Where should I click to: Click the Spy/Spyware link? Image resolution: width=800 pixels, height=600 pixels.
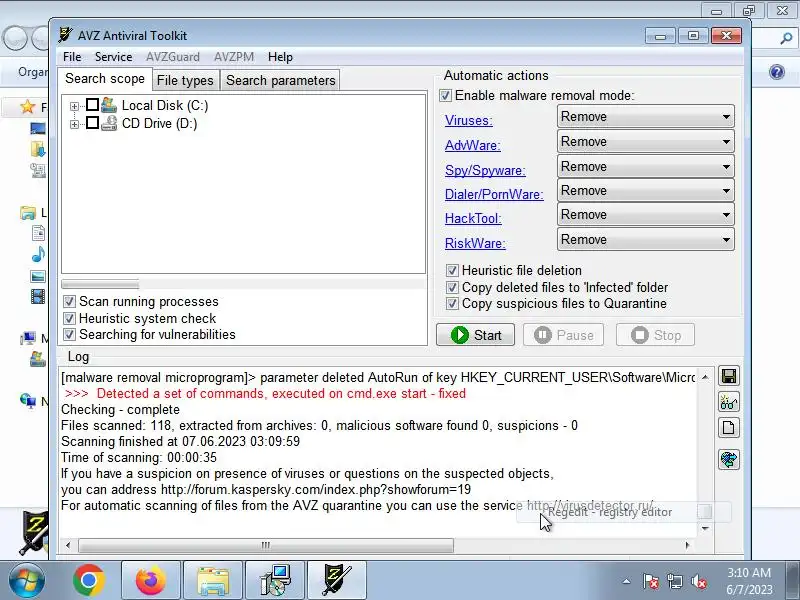tap(485, 170)
